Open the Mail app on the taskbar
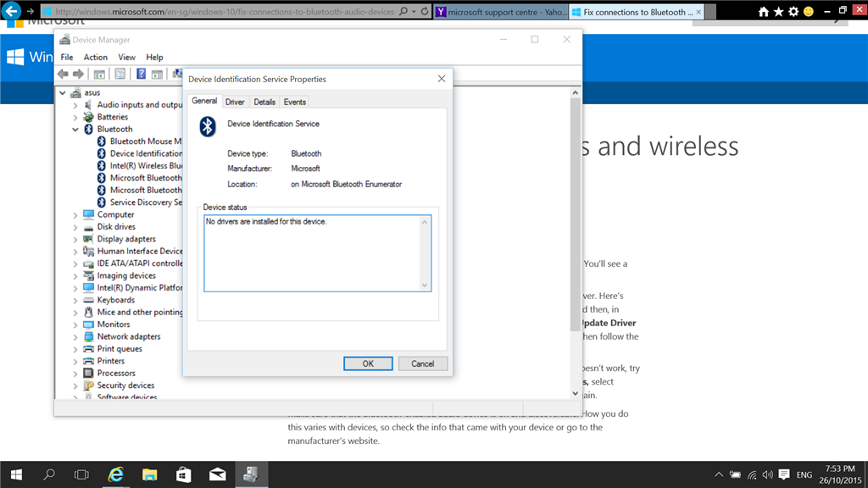The width and height of the screenshot is (868, 488). (x=218, y=474)
